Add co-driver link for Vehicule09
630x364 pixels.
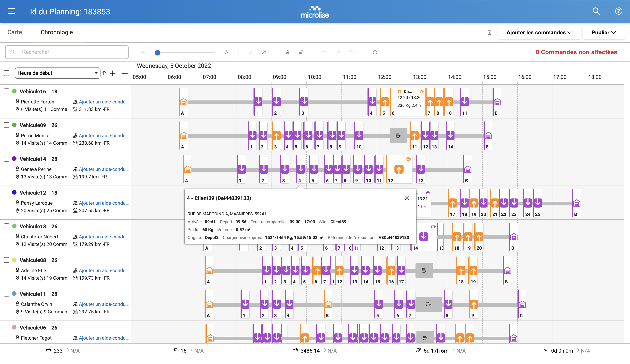click(x=104, y=136)
